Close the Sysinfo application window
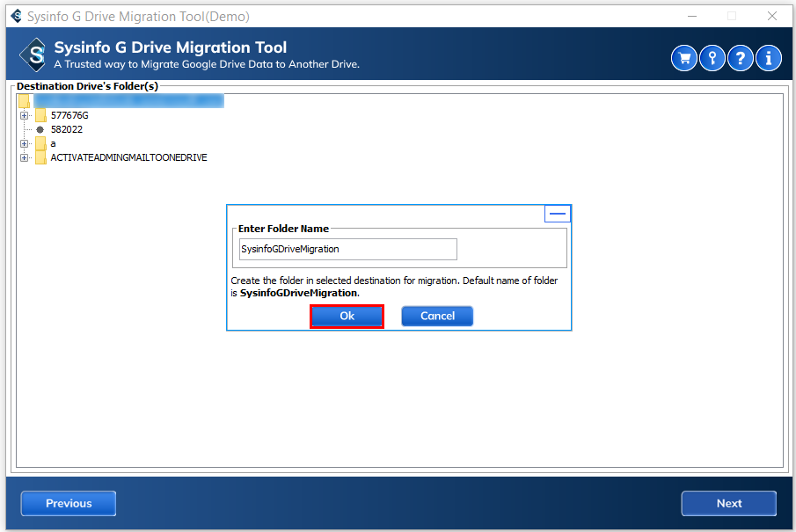Screen dimensions: 796x532 pyautogui.click(x=771, y=16)
